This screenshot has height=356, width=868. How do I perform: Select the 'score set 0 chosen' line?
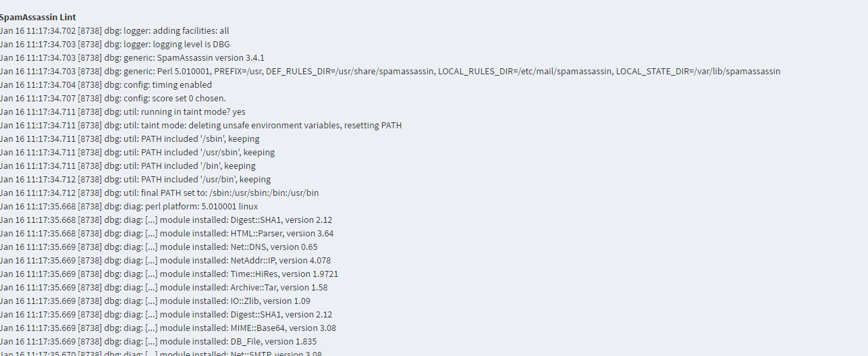[x=113, y=98]
